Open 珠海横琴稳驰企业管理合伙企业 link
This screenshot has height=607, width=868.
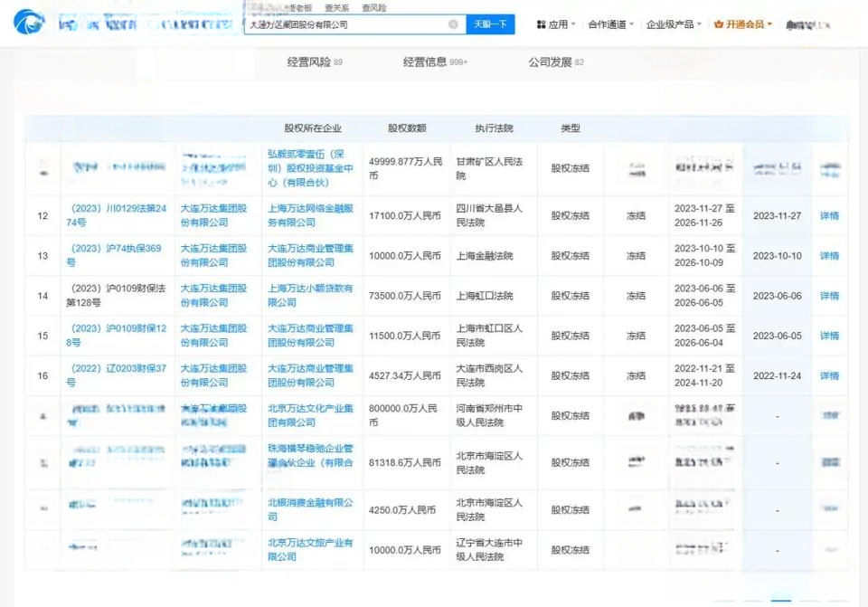[310, 455]
